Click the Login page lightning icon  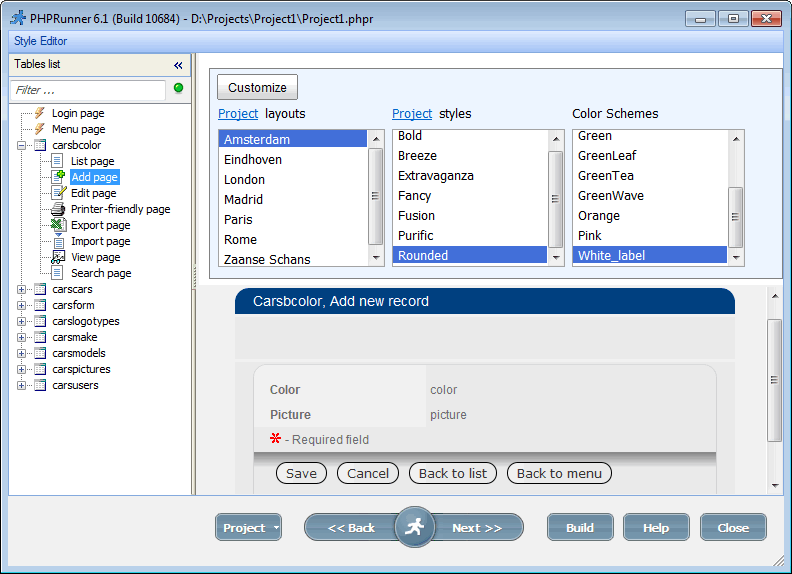(40, 113)
